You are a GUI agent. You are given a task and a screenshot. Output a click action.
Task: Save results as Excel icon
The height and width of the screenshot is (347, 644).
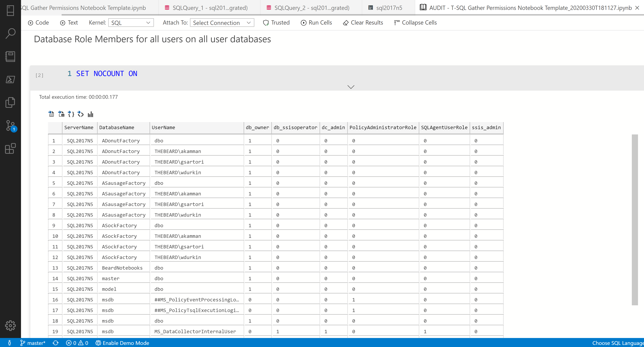[61, 114]
